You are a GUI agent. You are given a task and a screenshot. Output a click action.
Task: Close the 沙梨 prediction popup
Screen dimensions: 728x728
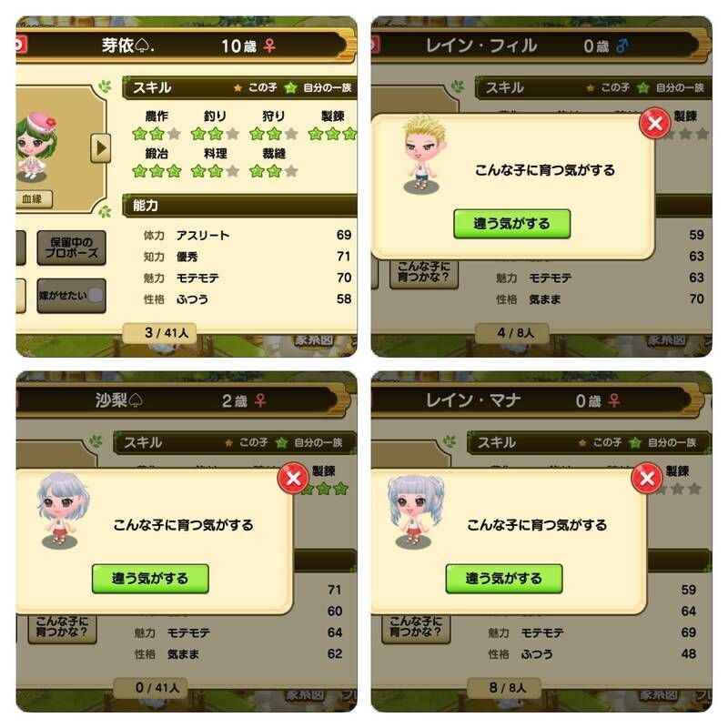293,478
